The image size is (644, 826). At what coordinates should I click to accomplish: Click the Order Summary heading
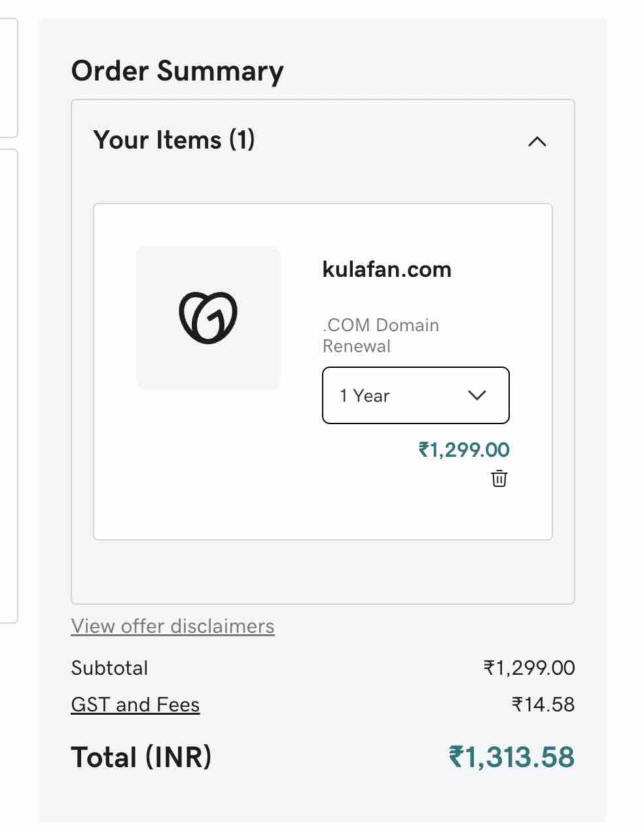point(177,71)
